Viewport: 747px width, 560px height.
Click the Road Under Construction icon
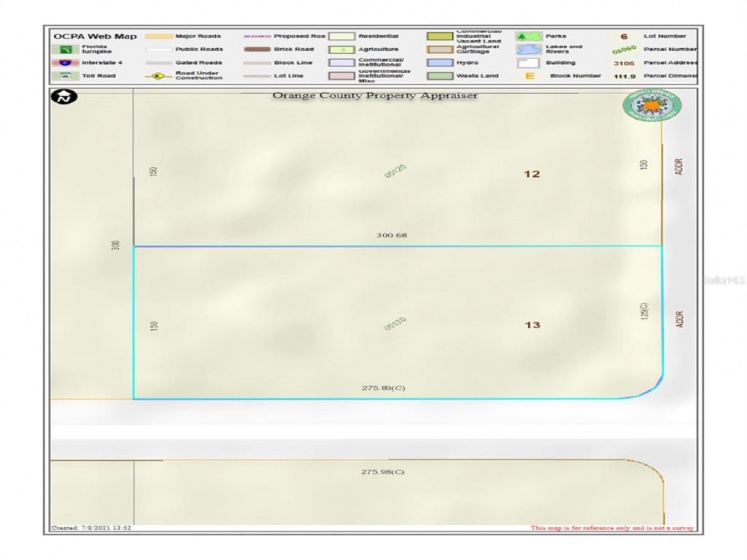tap(159, 76)
